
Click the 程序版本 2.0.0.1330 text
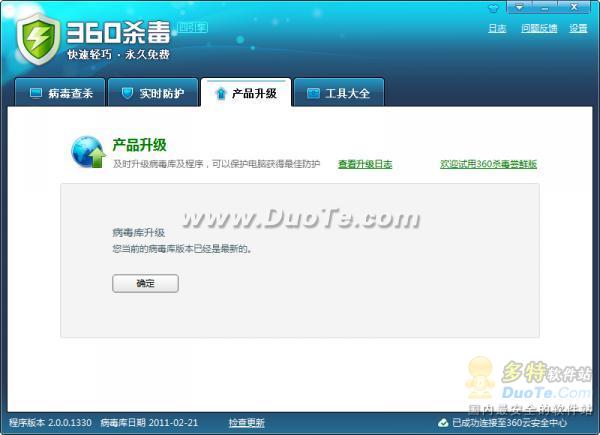tap(50, 423)
